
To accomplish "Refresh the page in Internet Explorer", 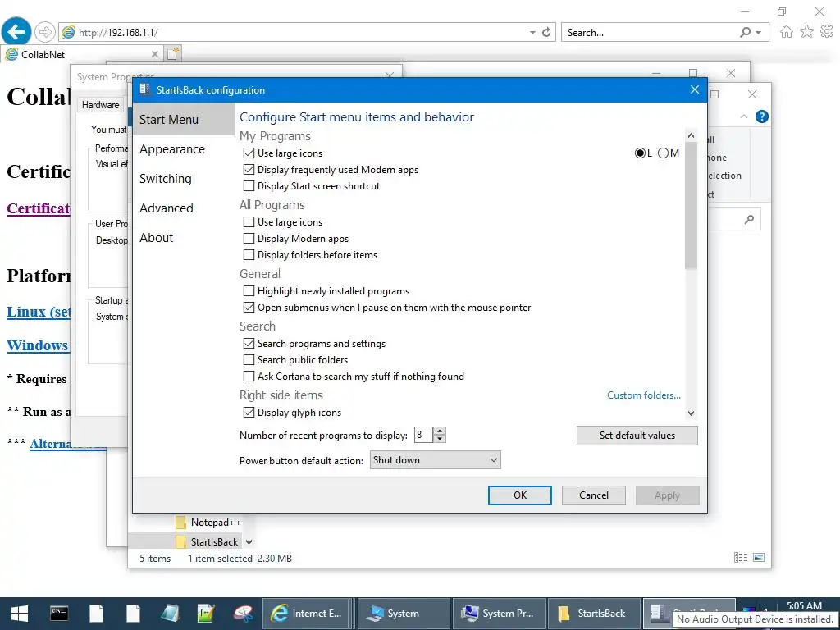I will coord(546,32).
